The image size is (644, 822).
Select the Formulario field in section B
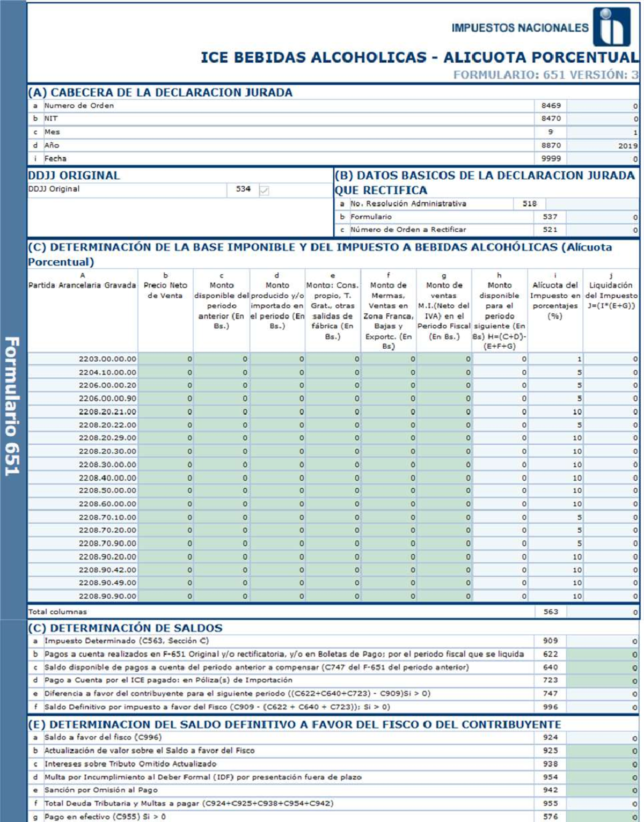(x=602, y=217)
